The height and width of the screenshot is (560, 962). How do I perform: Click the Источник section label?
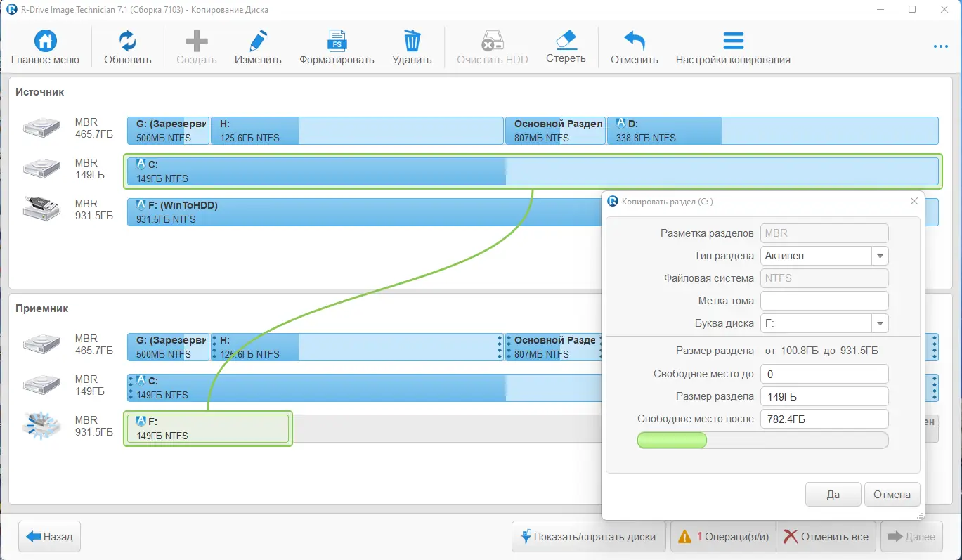coord(40,92)
